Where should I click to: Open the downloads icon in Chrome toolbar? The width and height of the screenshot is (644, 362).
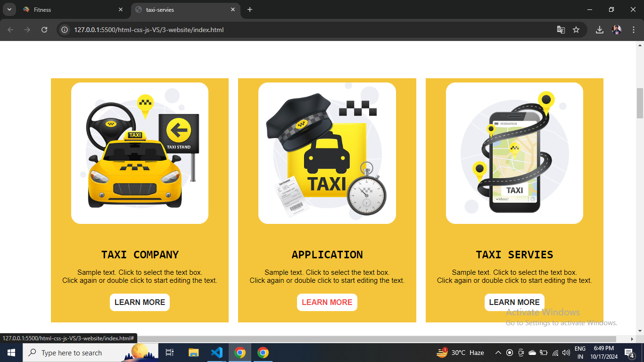[x=599, y=30]
